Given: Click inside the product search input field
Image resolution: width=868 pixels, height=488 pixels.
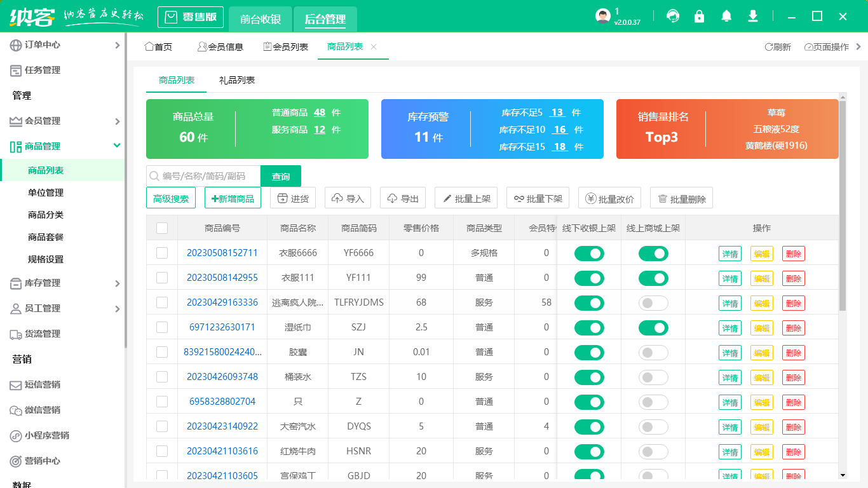Looking at the screenshot, I should click(203, 175).
